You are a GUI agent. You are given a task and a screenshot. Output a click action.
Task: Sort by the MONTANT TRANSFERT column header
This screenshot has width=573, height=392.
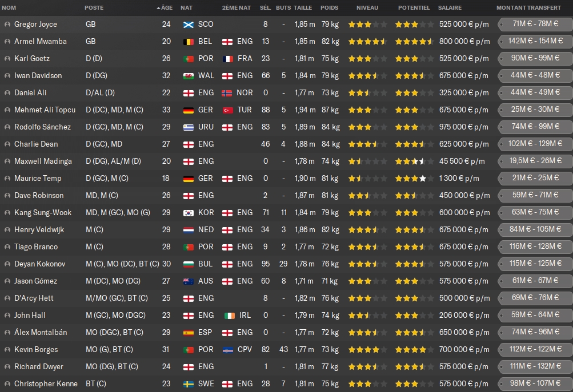528,8
